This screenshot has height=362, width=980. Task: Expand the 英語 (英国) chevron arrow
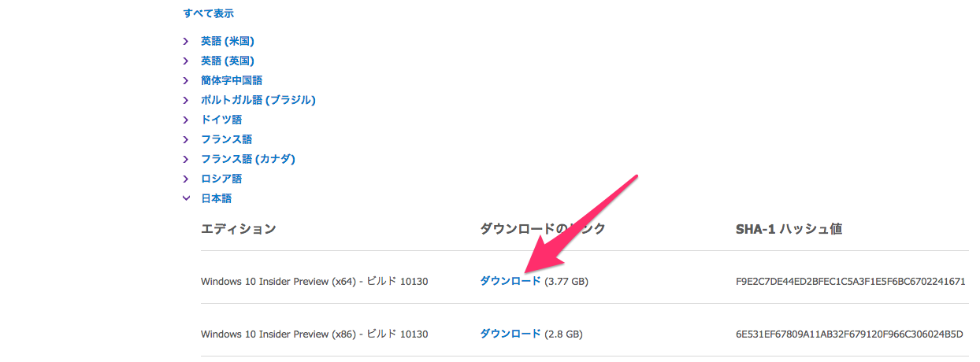coord(186,61)
